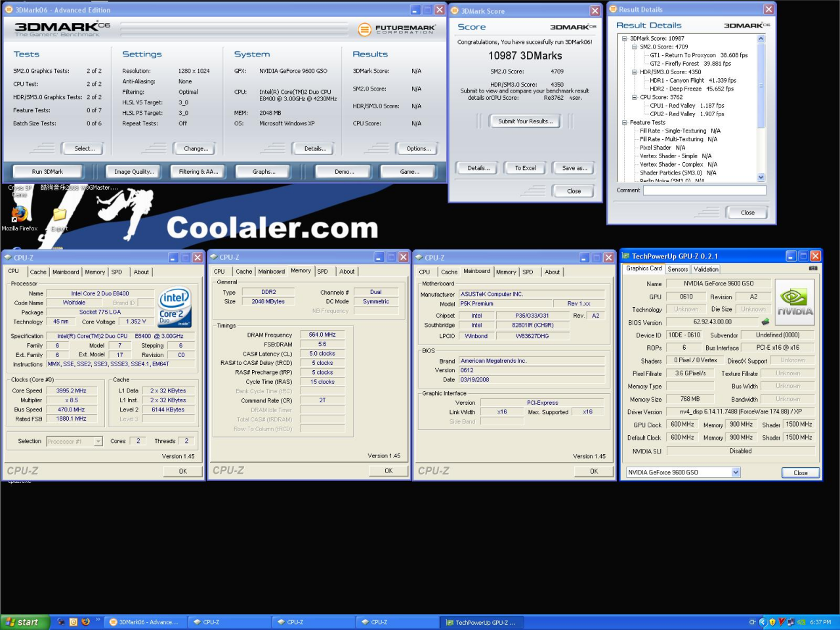Click Select... button under Tests
840x630 pixels.
[x=84, y=149]
